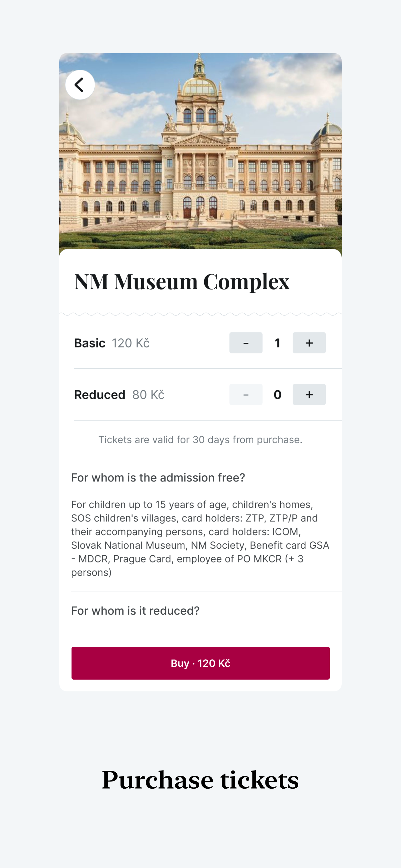Click the 120 Kč Basic price text
Image resolution: width=401 pixels, height=868 pixels.
[131, 343]
